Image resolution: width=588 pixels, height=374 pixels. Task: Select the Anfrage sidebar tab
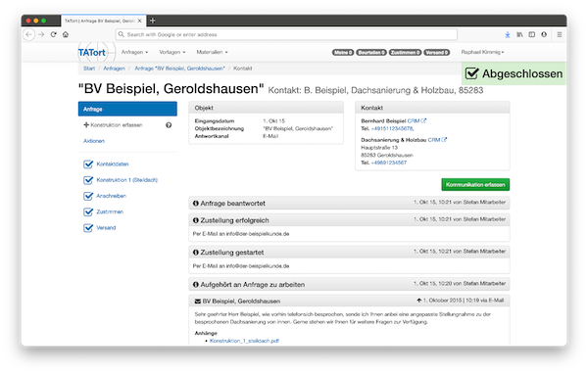tap(127, 109)
